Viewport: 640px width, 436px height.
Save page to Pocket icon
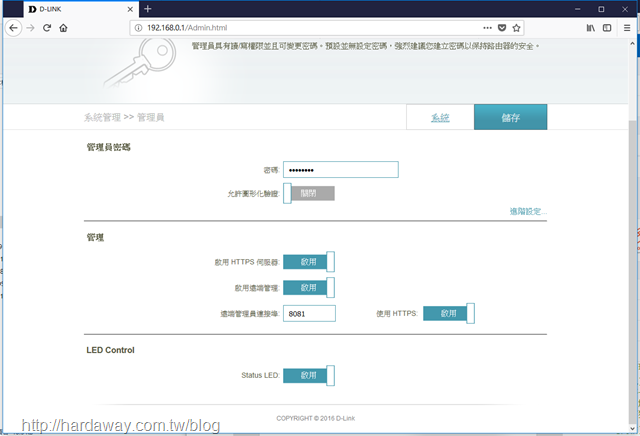pyautogui.click(x=502, y=28)
